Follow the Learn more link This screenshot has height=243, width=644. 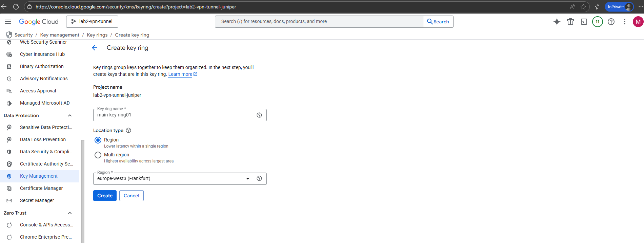[x=180, y=74]
